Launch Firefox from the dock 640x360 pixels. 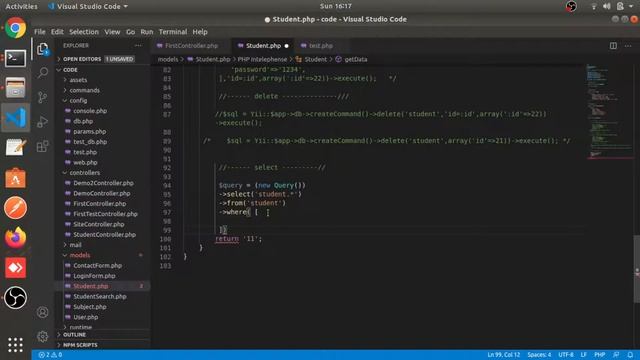[16, 238]
